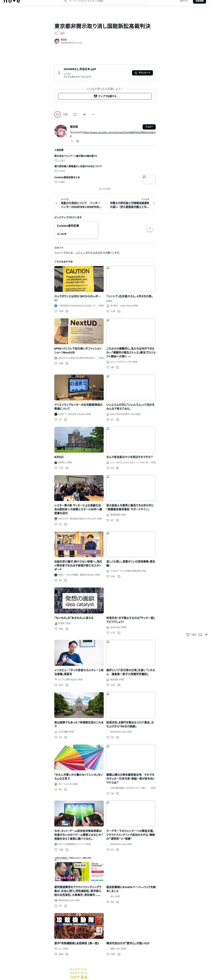
Task: Like the ロックダウンとは何か article (234 hearts)
Action: pos(56,311)
